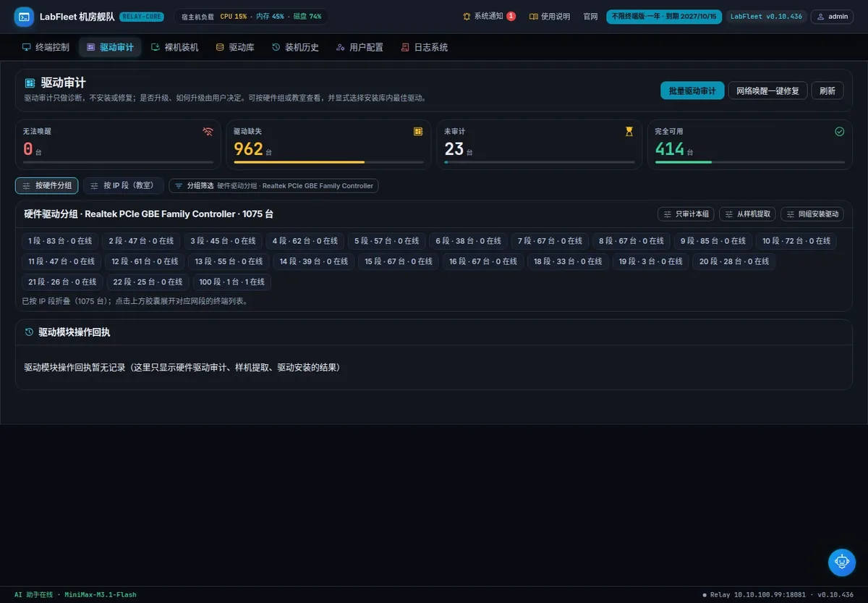
Task: Expand segment 1 段 · 83 台
Action: tap(60, 241)
